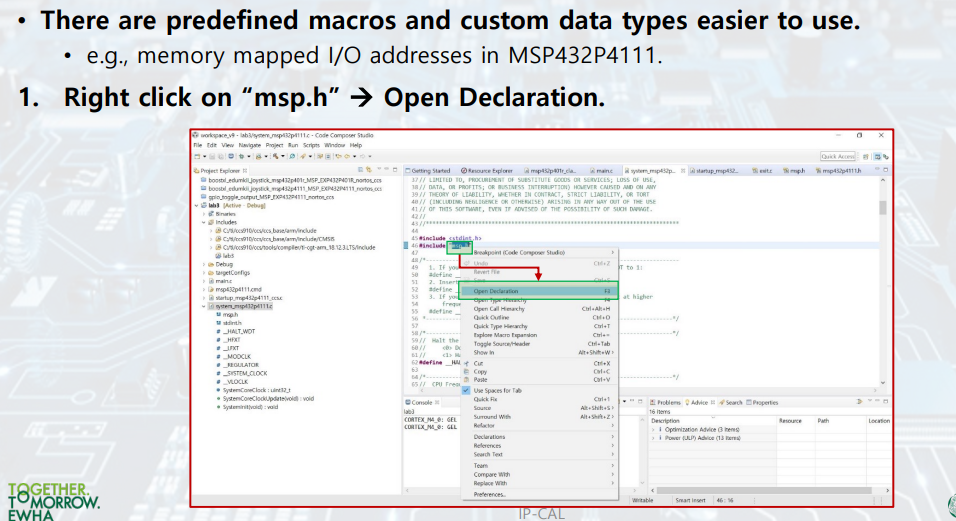Click the Advice view toolbar arrow icon

click(x=860, y=402)
